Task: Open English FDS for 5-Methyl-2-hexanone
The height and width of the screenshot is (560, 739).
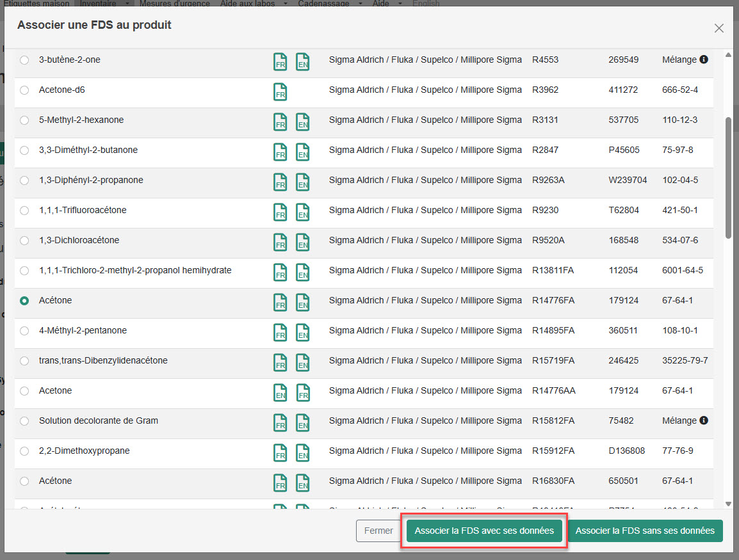Action: point(302,121)
